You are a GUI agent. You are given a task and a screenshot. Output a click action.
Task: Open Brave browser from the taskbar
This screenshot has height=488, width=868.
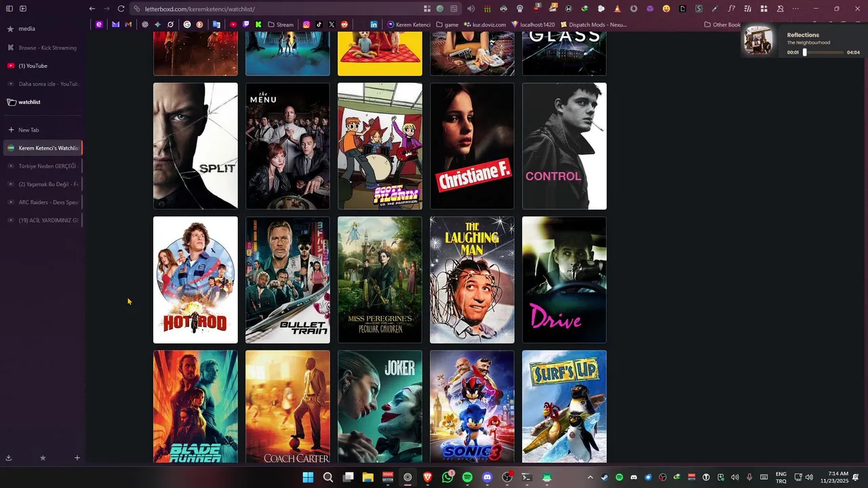tap(427, 477)
